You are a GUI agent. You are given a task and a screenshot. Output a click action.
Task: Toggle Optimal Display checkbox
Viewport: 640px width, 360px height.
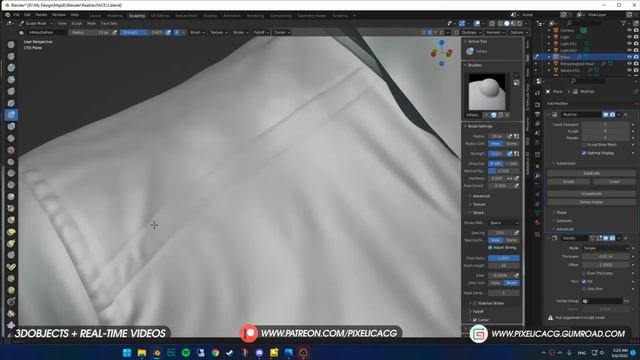pos(584,153)
